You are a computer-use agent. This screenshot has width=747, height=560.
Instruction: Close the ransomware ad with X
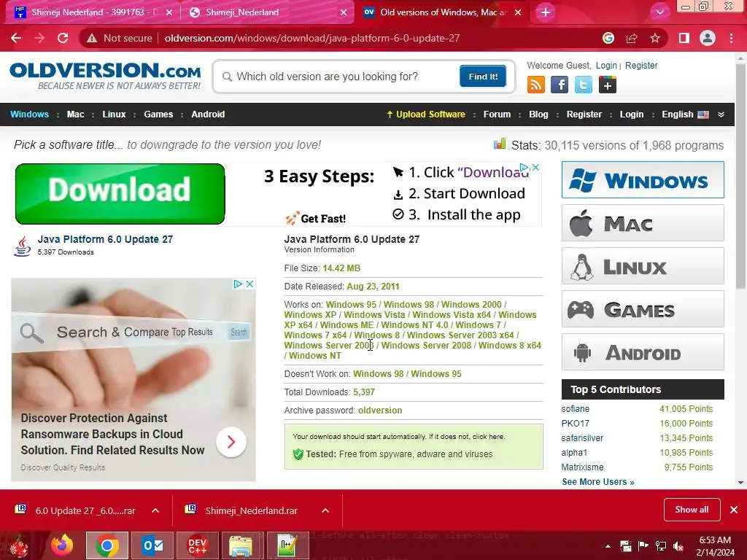[249, 284]
